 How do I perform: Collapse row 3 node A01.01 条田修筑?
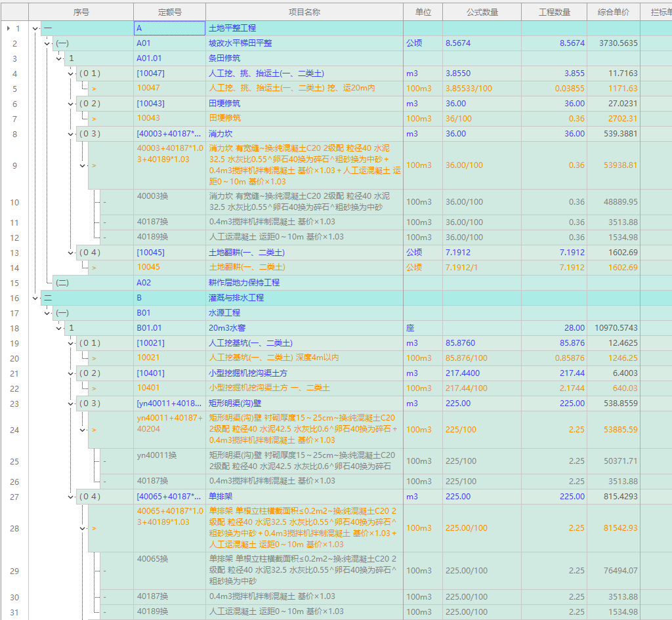pyautogui.click(x=59, y=58)
